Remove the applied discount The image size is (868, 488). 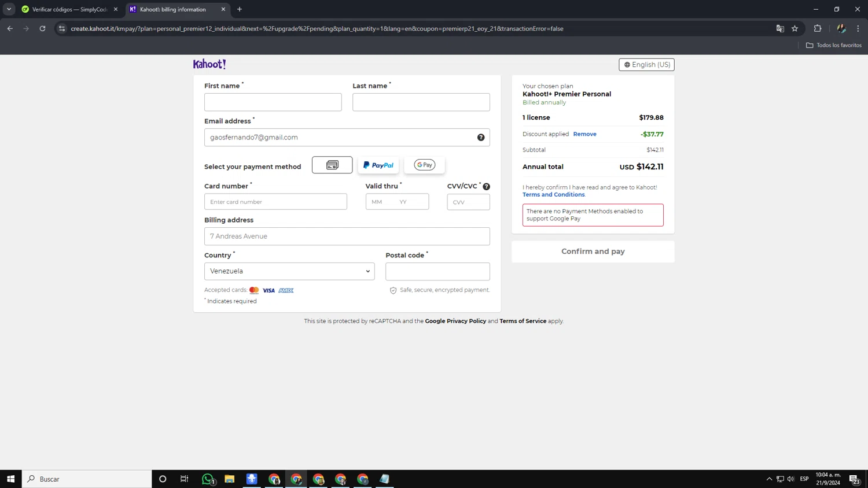[584, 134]
